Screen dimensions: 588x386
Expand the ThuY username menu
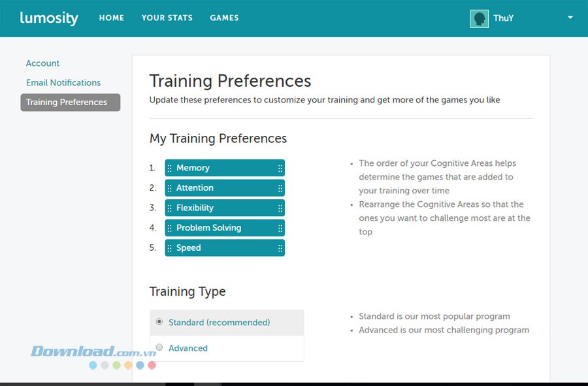(503, 18)
